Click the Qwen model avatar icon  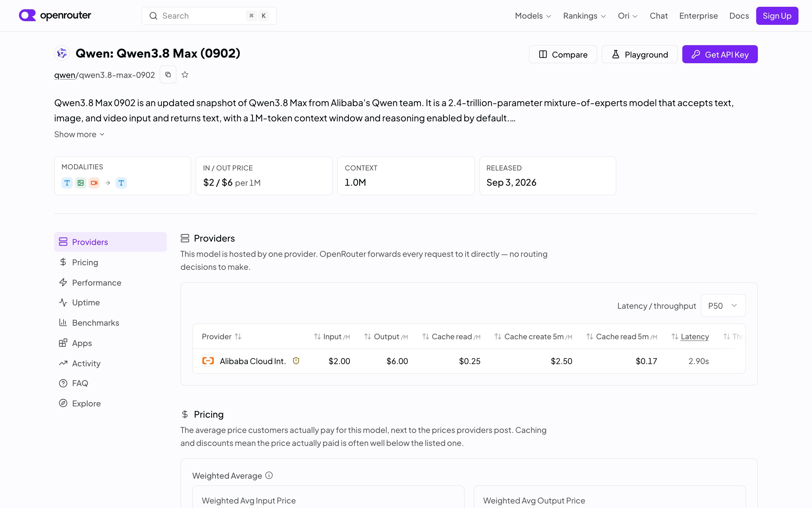62,53
